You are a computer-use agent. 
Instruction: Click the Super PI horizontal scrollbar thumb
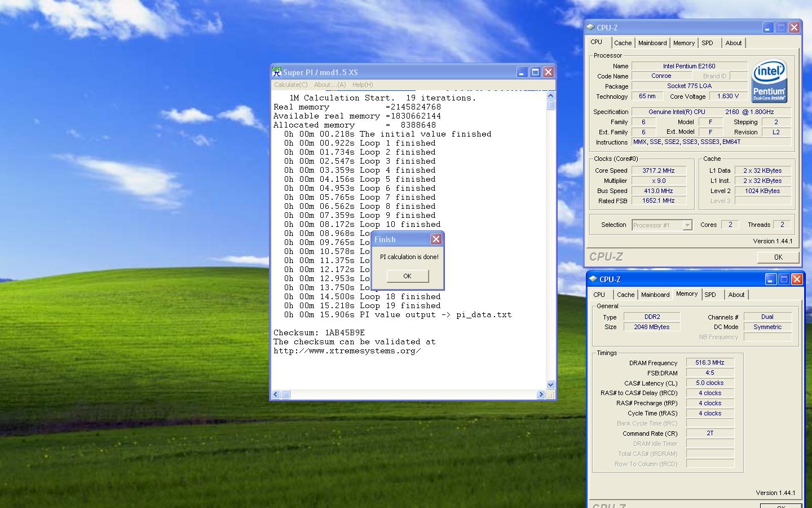[x=285, y=395]
